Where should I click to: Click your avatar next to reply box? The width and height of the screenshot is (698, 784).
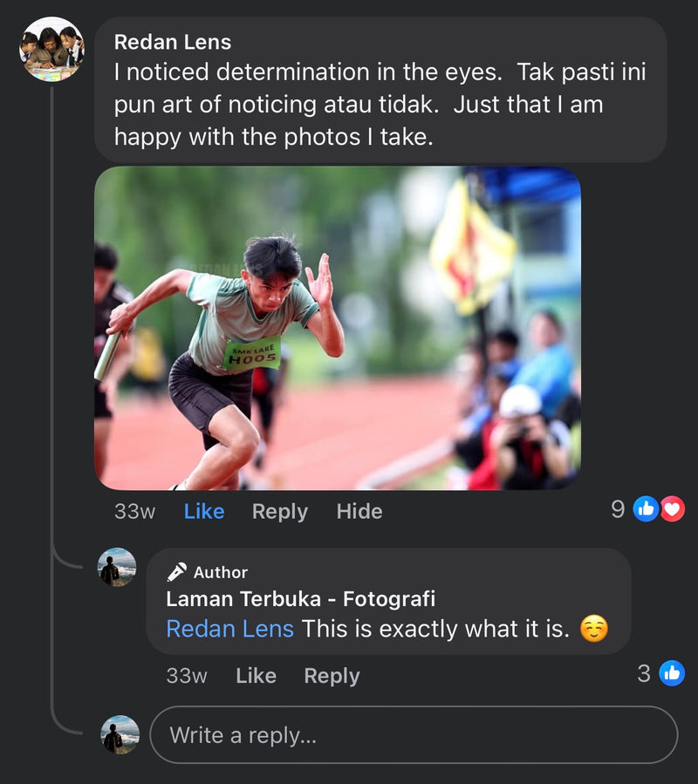(120, 734)
